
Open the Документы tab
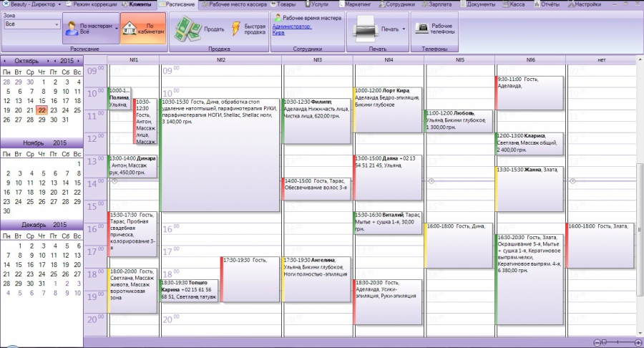coord(478,4)
